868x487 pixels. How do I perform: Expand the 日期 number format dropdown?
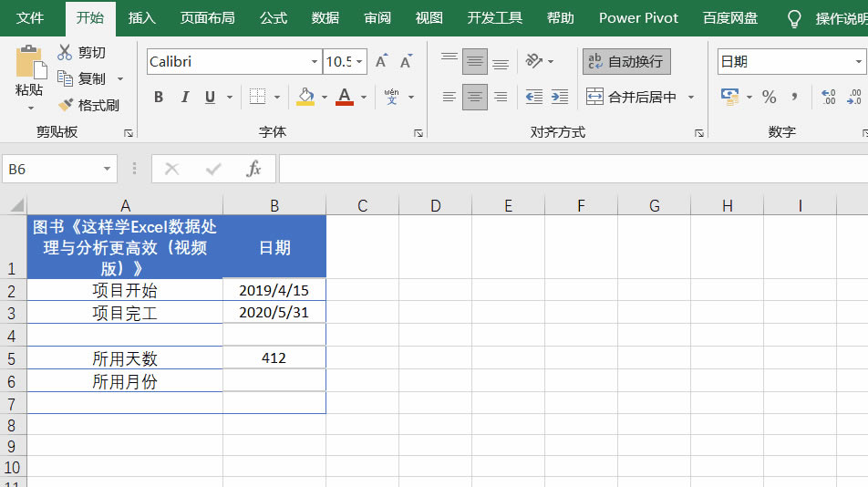858,62
